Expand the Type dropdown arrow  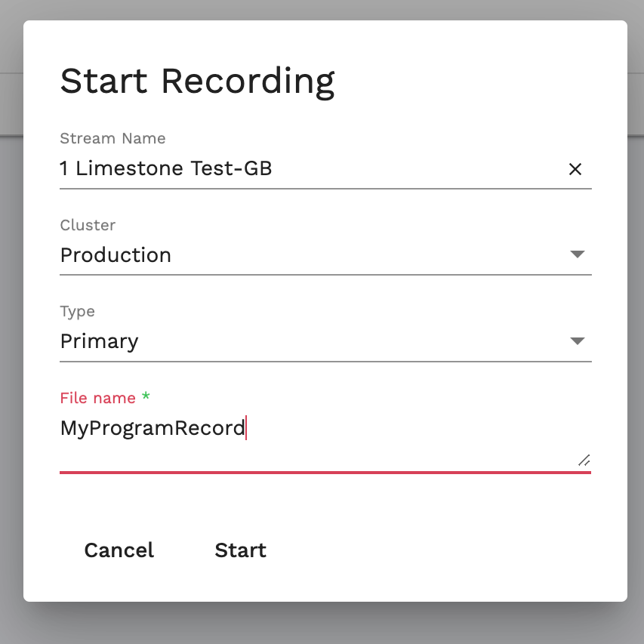point(578,341)
